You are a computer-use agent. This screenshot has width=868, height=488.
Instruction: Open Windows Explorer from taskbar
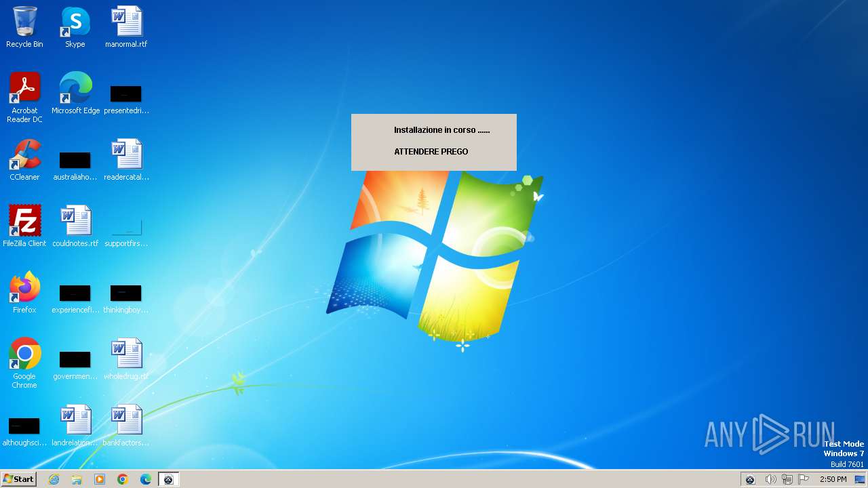tap(77, 479)
